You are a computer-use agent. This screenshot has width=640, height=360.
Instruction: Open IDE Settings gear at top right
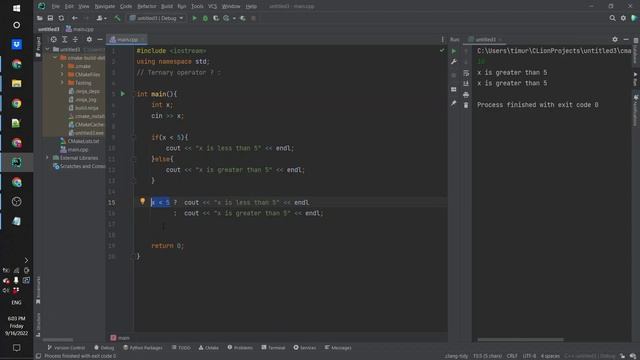tap(623, 18)
